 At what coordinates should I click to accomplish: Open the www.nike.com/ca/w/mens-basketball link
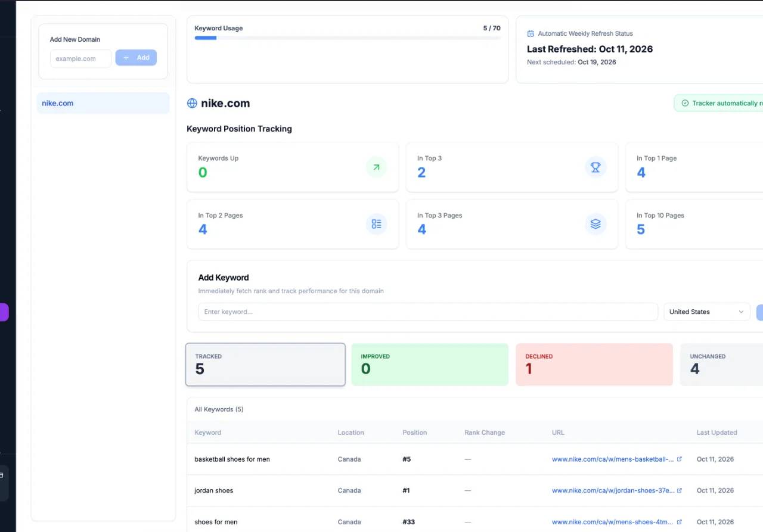point(613,459)
